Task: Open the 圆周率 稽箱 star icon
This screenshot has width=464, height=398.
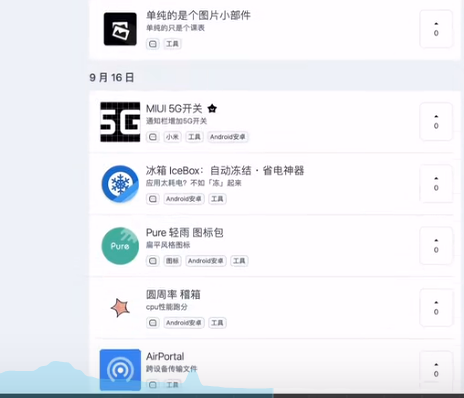Action: pos(120,308)
